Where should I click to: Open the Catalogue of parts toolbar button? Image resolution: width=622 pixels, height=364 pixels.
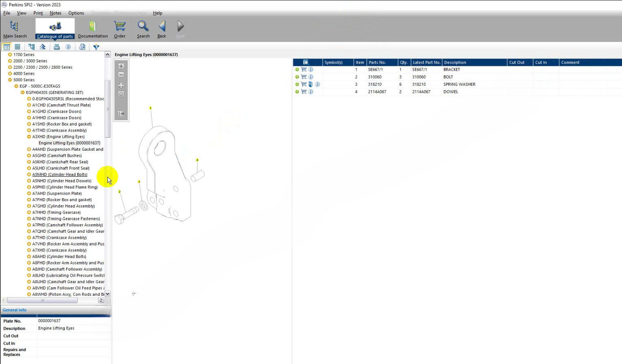point(55,29)
